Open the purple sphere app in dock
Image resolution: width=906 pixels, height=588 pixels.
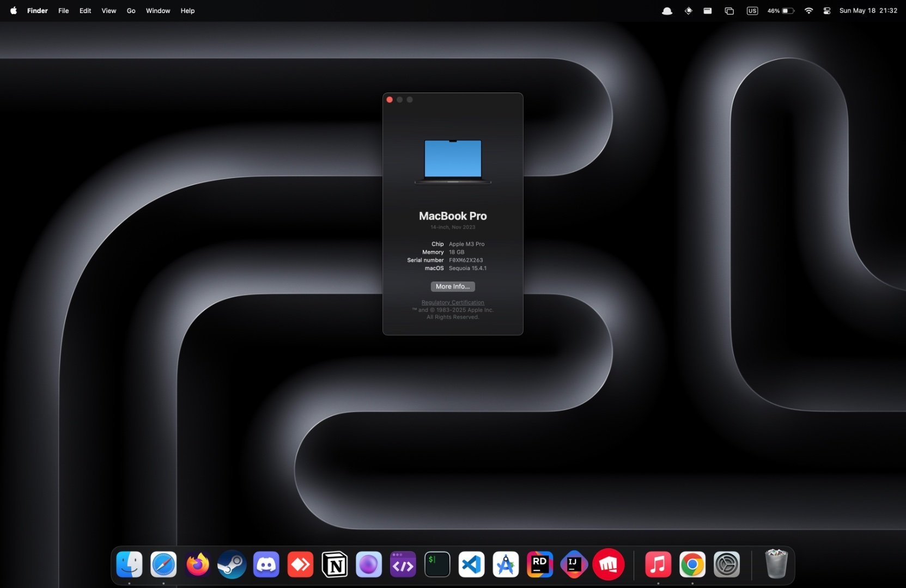coord(369,565)
